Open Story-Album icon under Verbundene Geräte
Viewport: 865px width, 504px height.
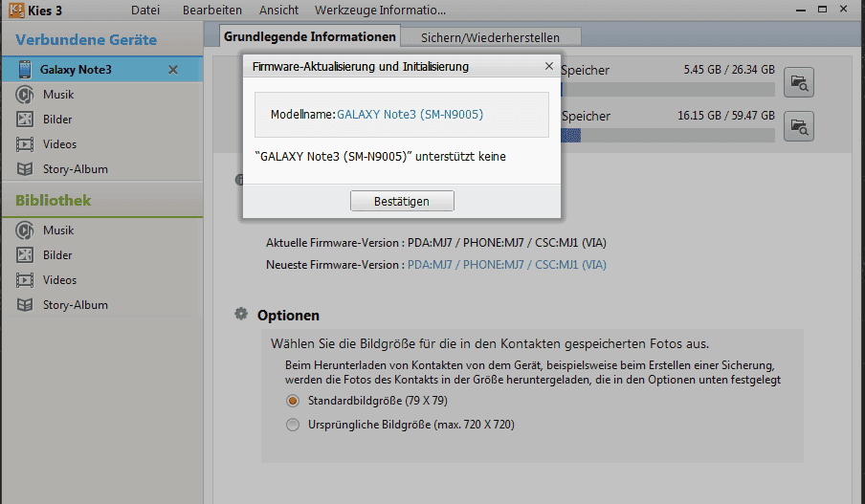coord(24,168)
